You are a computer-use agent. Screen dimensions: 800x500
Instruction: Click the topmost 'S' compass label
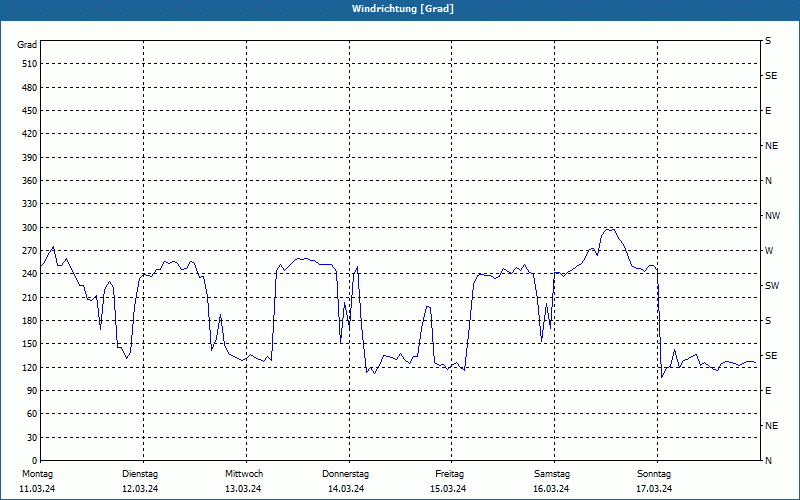[x=768, y=41]
